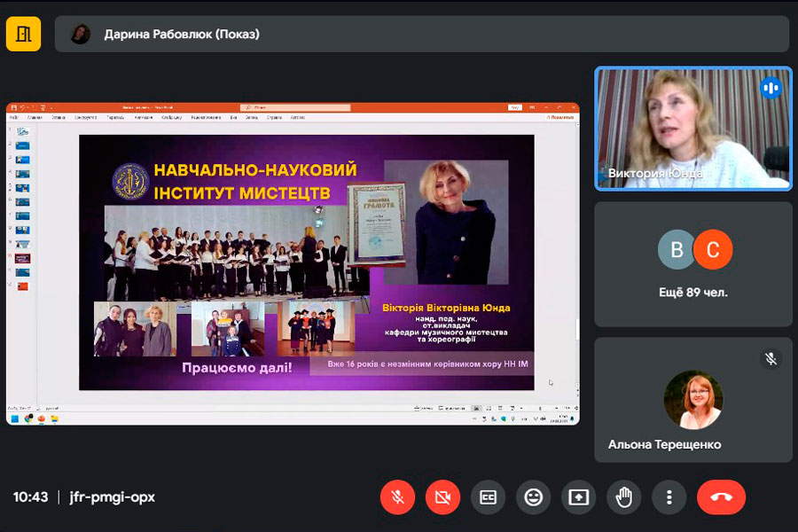798x532 pixels.
Task: Click the yellow Meet logo icon
Action: click(23, 35)
